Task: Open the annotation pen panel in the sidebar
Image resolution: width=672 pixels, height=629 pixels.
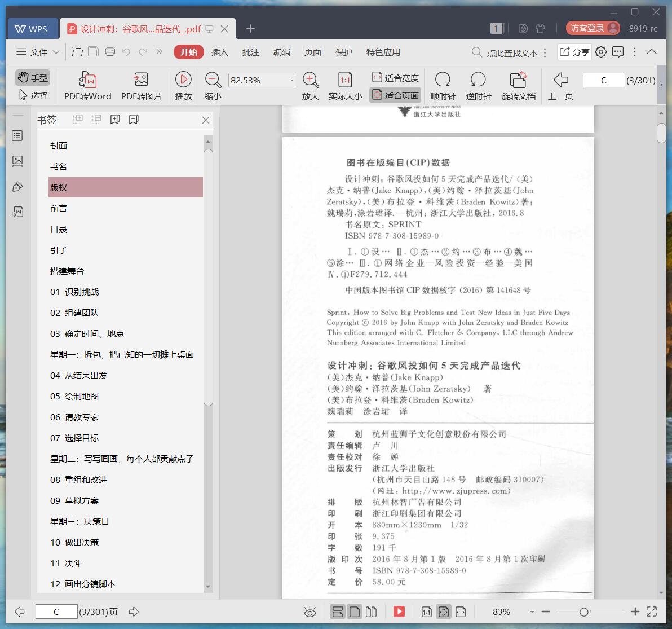Action: tap(17, 187)
